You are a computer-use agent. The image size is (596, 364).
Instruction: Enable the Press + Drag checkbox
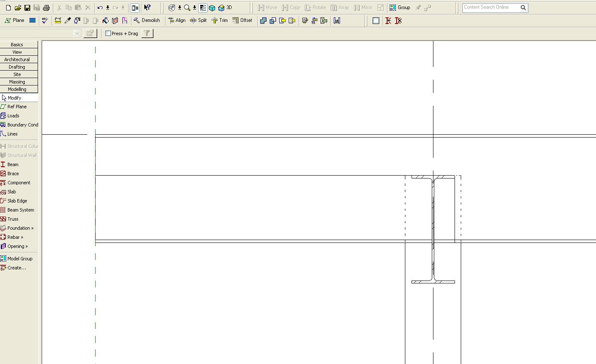click(x=108, y=33)
